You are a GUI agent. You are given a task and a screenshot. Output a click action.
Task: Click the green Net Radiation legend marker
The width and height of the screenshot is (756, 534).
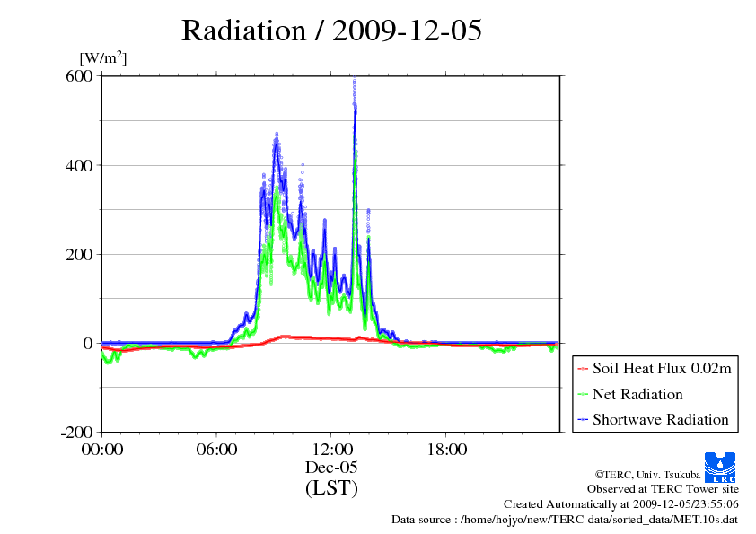(x=583, y=395)
